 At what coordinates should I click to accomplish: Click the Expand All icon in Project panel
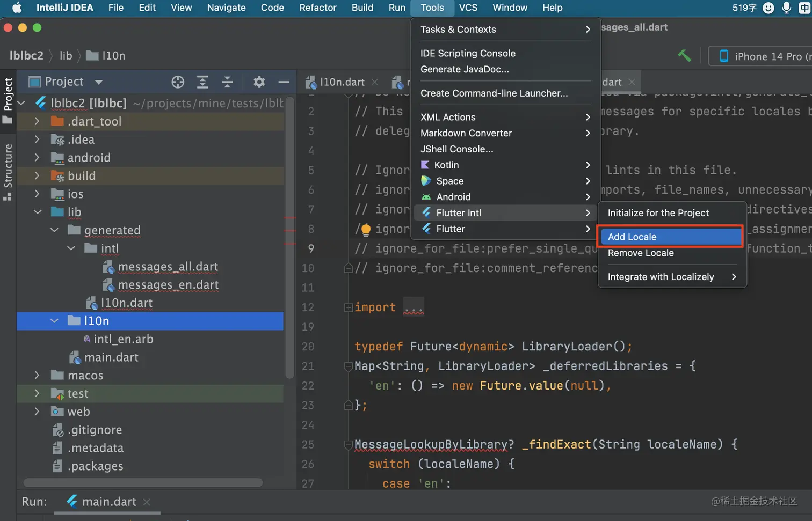[x=202, y=82]
